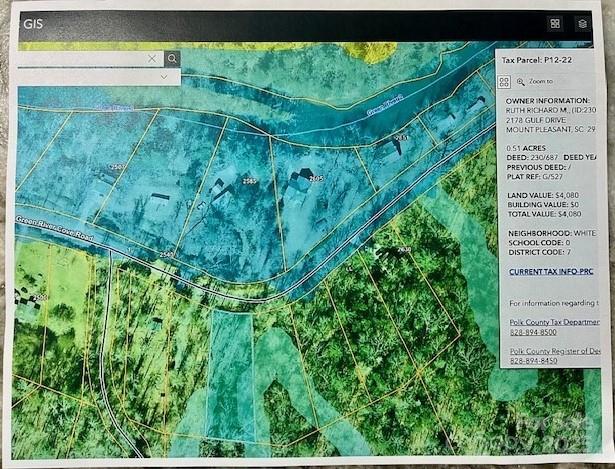Select the parcel labeled 2585 on map

pyautogui.click(x=250, y=181)
